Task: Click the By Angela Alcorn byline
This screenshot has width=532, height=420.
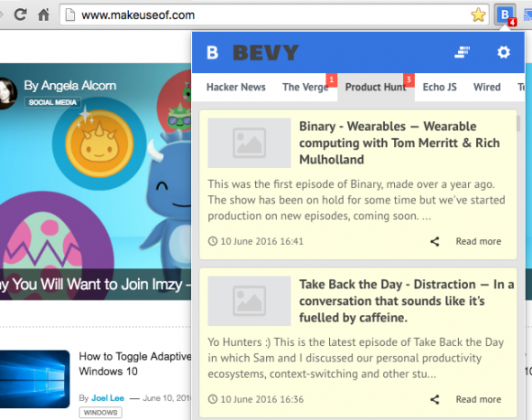Action: tap(69, 86)
